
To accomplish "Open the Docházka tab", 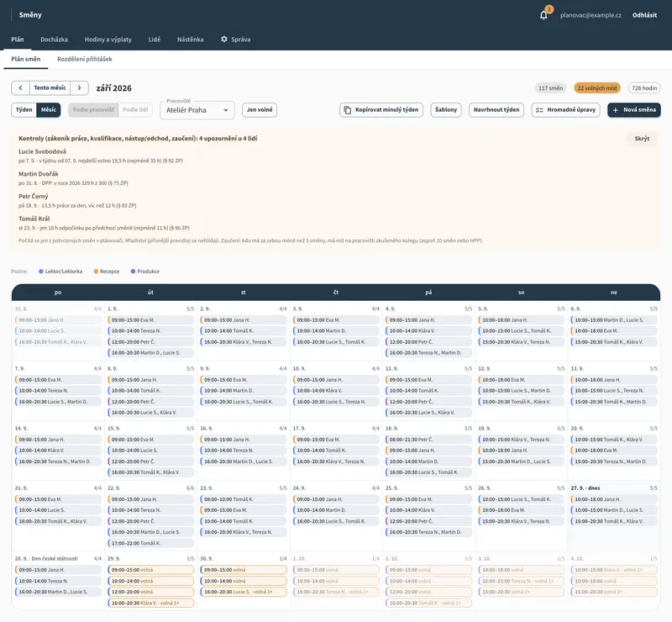I will point(54,40).
